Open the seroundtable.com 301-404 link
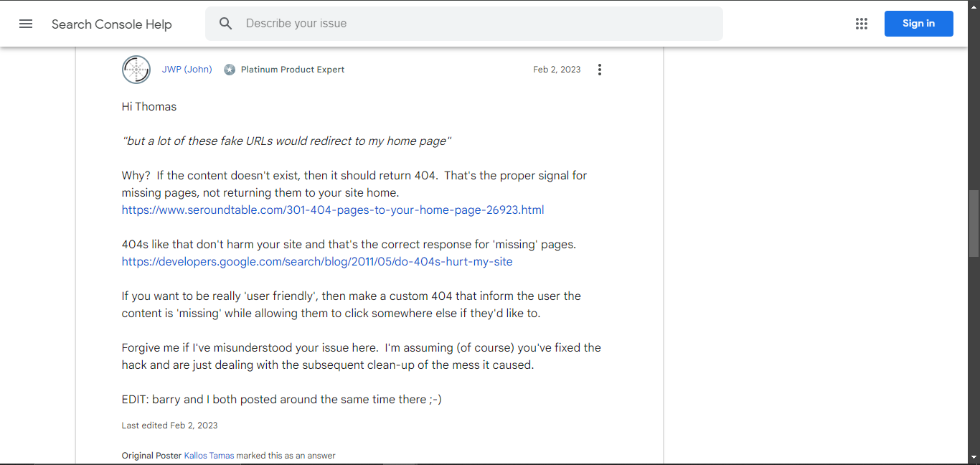The image size is (980, 465). (333, 210)
